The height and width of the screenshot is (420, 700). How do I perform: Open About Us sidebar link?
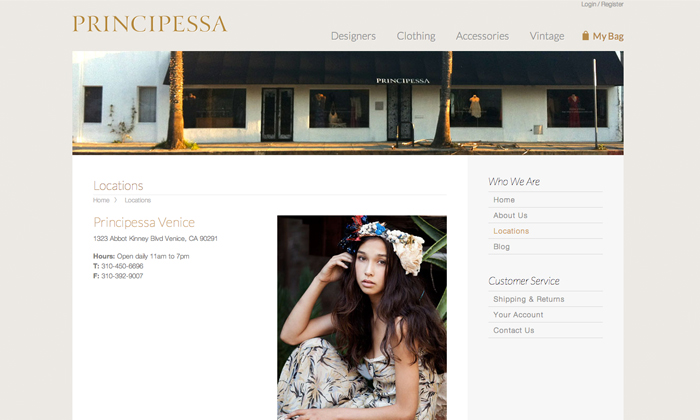pos(510,216)
